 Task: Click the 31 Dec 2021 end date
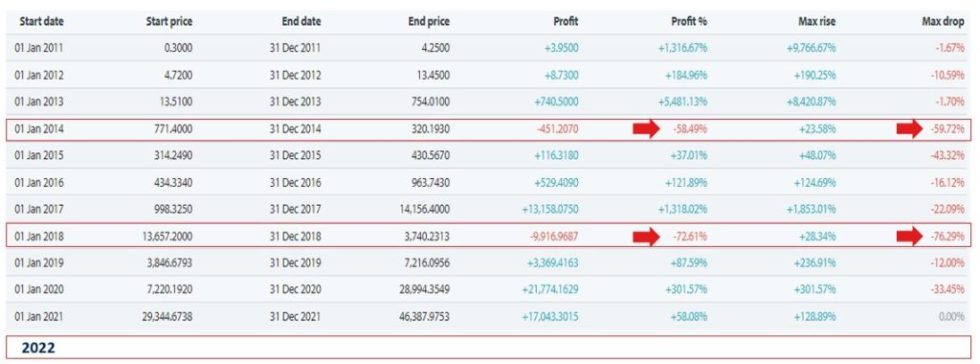295,317
